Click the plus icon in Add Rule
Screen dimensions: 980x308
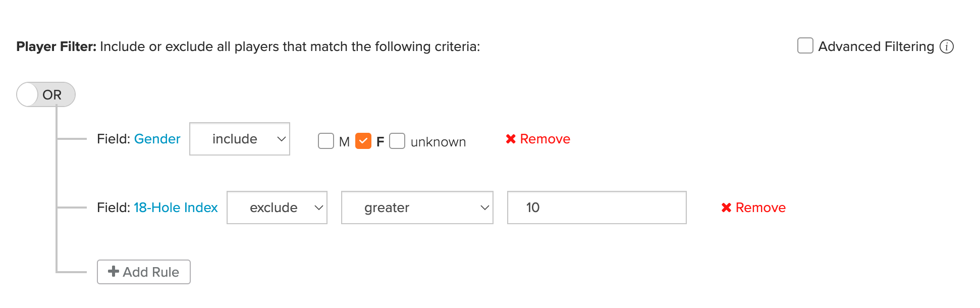(114, 272)
